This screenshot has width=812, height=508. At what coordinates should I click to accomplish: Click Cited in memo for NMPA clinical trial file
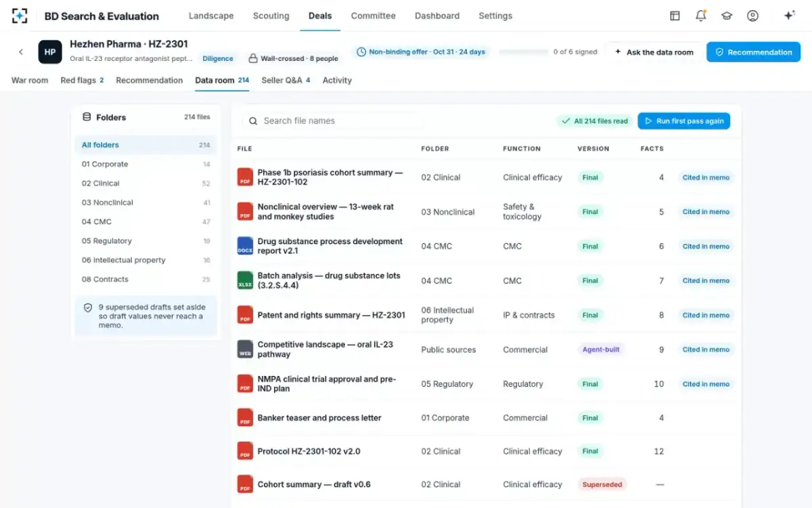click(706, 384)
